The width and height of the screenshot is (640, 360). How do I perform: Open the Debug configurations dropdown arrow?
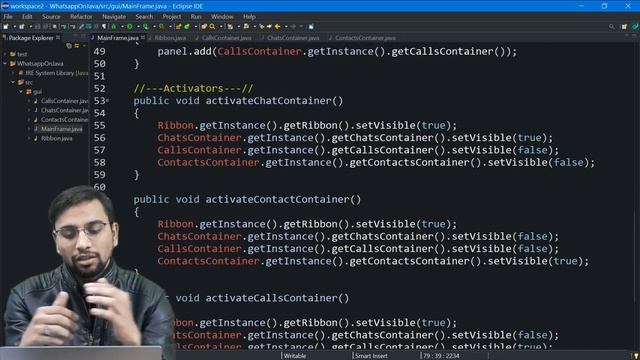(x=122, y=27)
